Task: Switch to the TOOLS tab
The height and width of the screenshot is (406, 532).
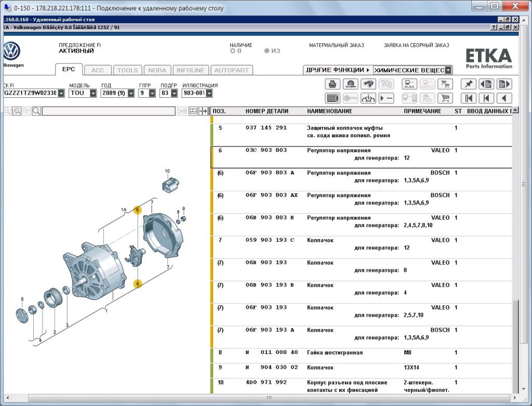Action: [x=128, y=70]
